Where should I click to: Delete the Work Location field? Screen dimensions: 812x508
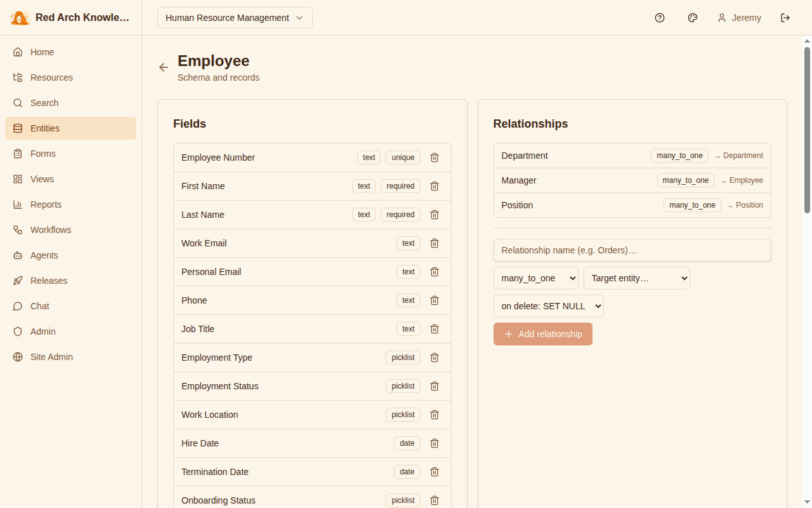pyautogui.click(x=435, y=415)
